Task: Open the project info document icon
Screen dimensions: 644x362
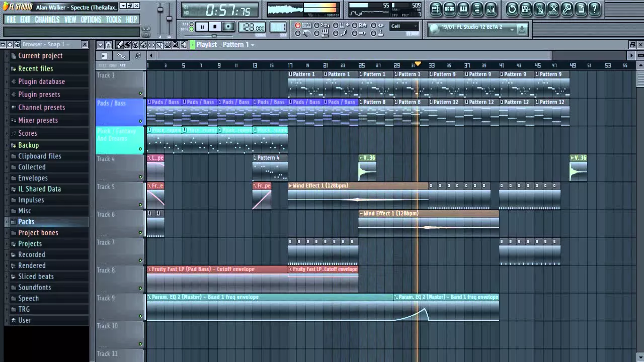Action: (581, 9)
